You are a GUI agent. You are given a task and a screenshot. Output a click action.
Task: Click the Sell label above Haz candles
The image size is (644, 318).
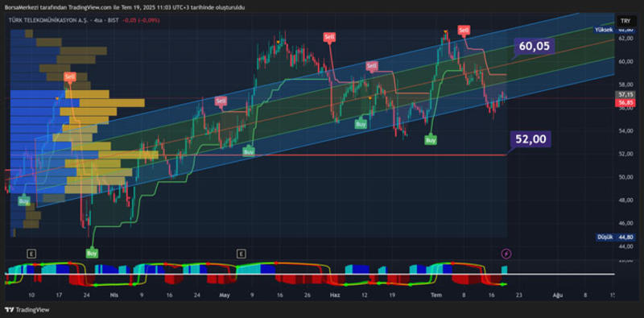click(329, 37)
